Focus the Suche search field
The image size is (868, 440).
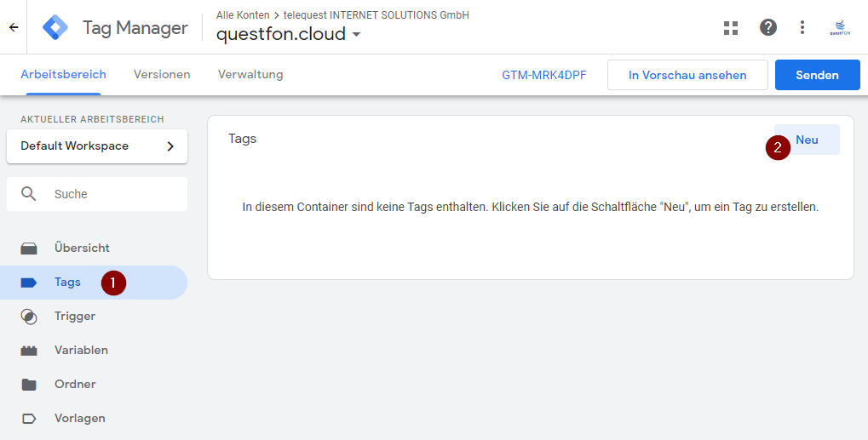[x=97, y=194]
